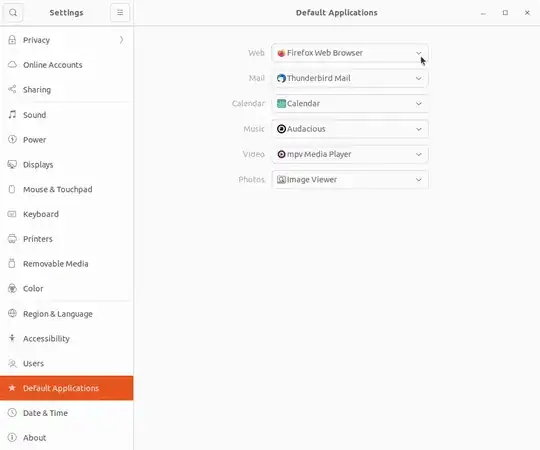Open the Photos dropdown showing Image Viewer
This screenshot has height=450, width=540.
350,179
